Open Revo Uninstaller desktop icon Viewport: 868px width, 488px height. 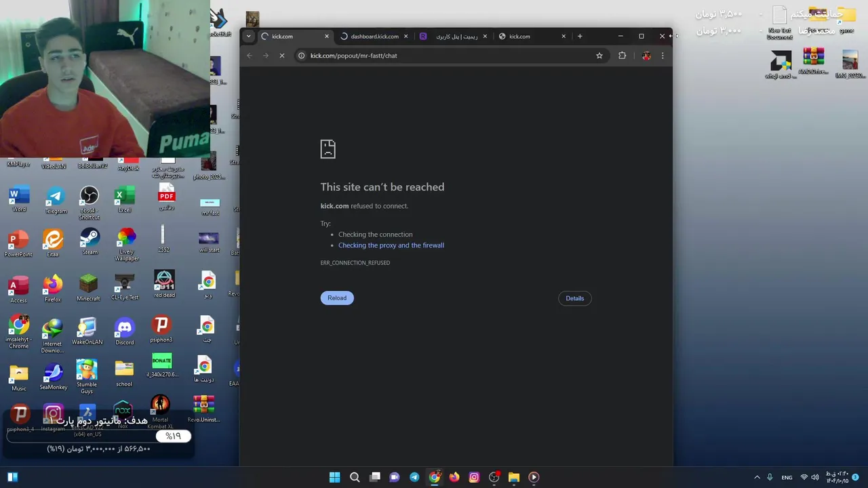(x=203, y=410)
